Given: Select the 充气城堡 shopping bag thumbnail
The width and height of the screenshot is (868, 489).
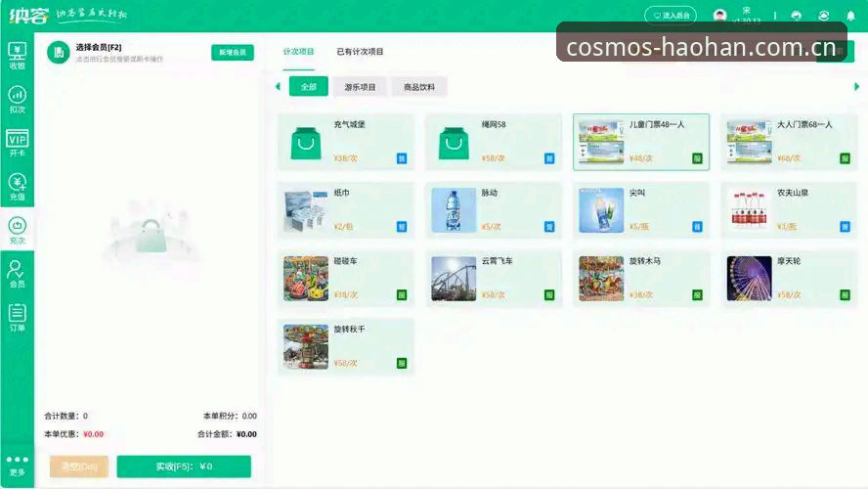Looking at the screenshot, I should (306, 143).
